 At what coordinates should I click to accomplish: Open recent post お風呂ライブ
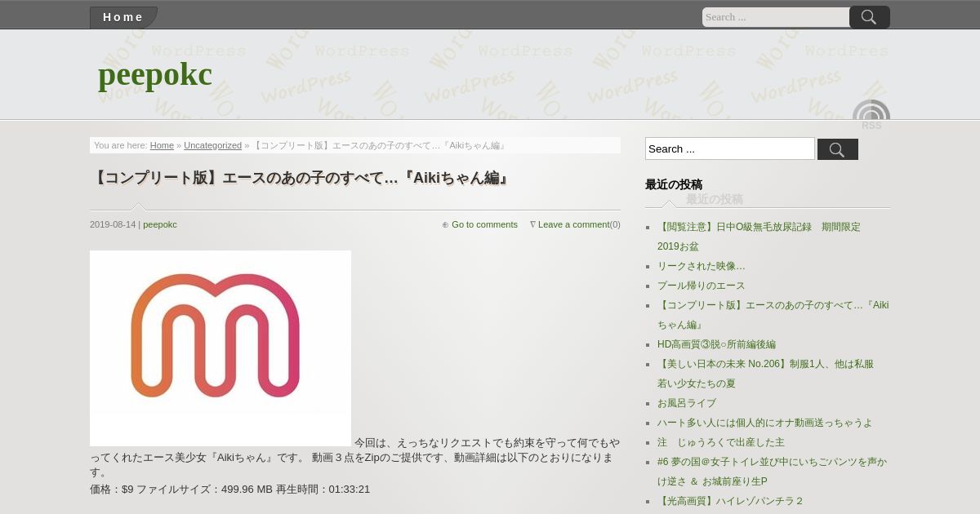(x=687, y=403)
